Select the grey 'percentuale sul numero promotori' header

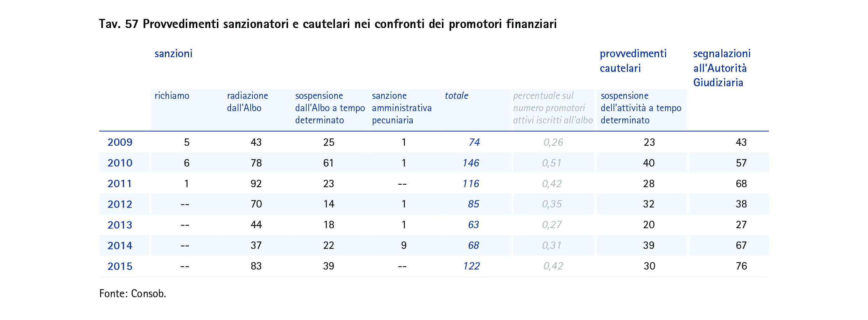552,108
